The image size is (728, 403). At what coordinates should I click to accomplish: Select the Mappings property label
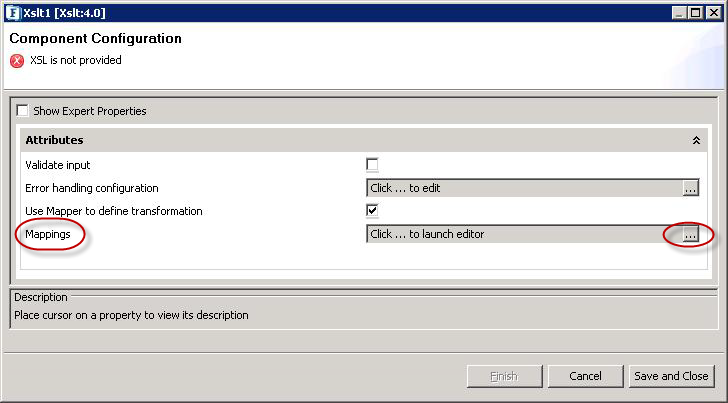click(48, 234)
